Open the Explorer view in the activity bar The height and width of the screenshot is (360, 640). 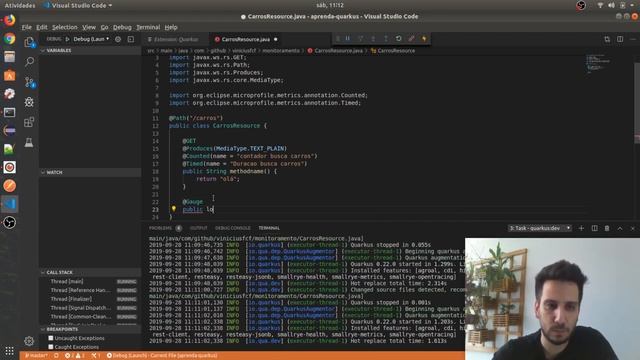click(x=29, y=42)
